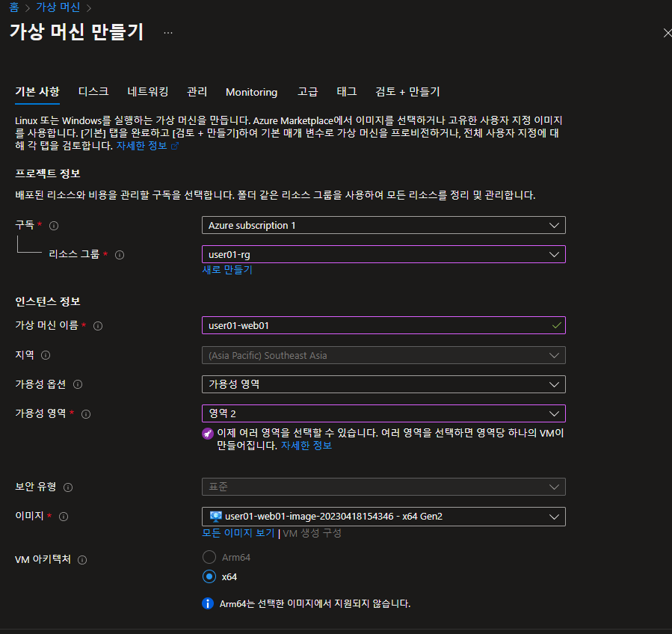Click the 프로젝트 정보 section heading
Viewport: 672px width, 634px height.
tap(48, 173)
